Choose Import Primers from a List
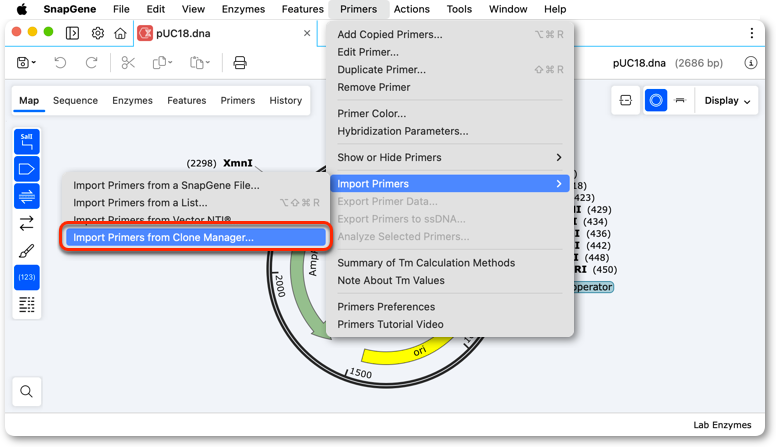Screen dimensions: 776x447 [x=195, y=202]
